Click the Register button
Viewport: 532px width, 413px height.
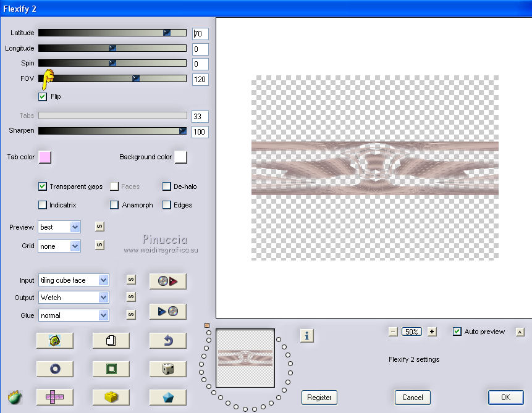319,398
